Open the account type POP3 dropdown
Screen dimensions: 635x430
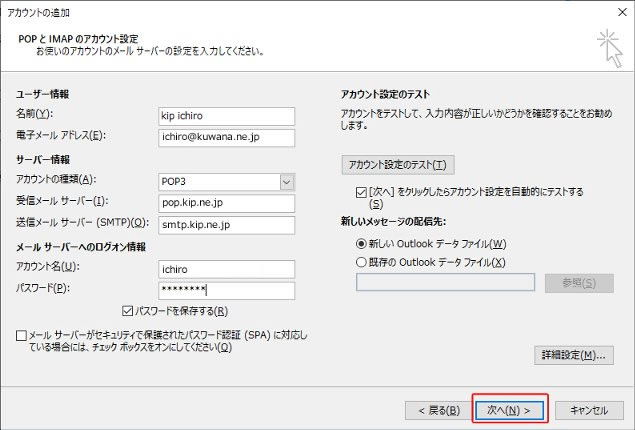[x=287, y=181]
